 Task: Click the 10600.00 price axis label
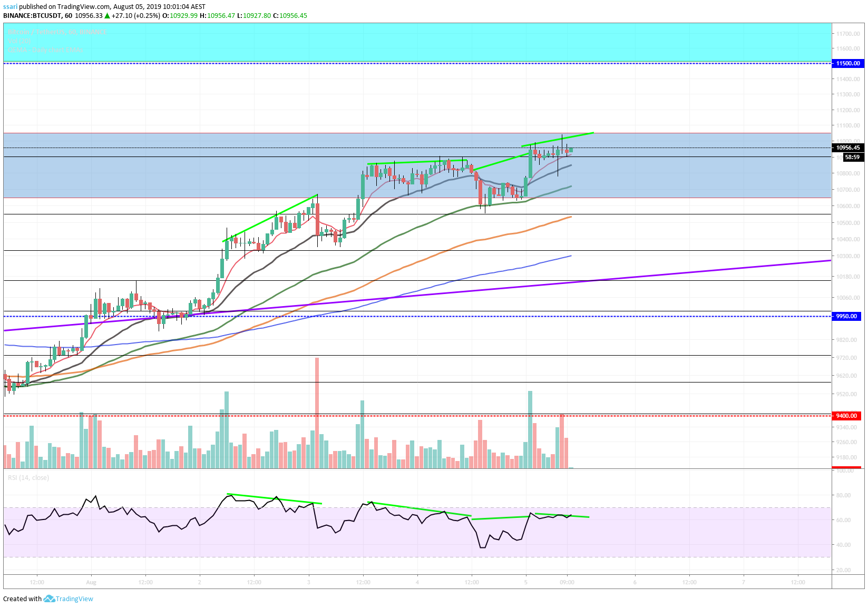[x=848, y=206]
